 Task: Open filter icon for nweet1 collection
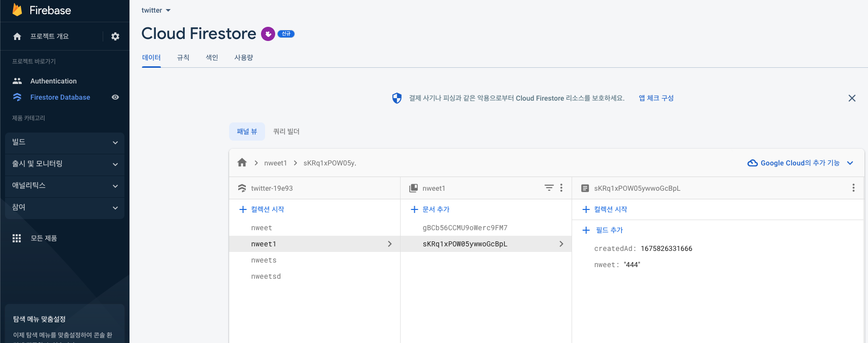click(x=549, y=188)
